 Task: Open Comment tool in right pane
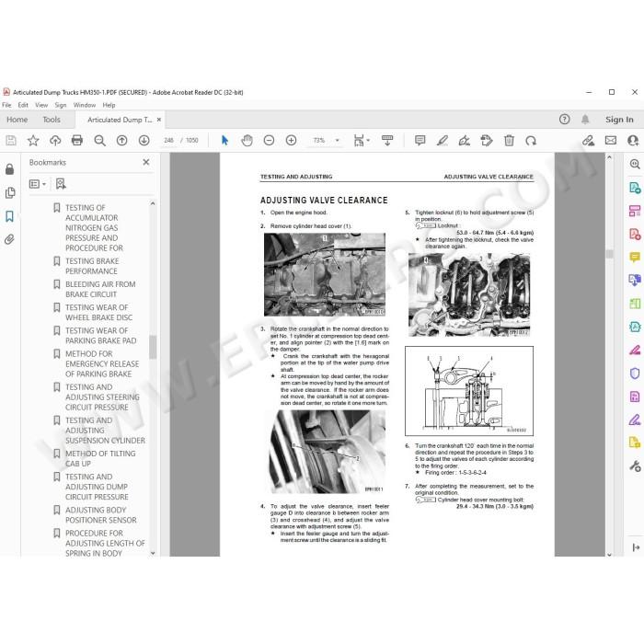coord(635,258)
